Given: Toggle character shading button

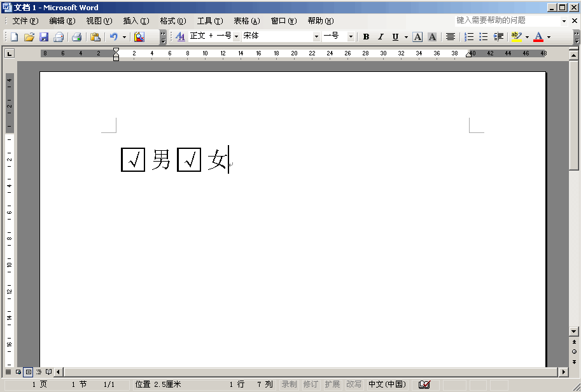Looking at the screenshot, I should (x=432, y=37).
